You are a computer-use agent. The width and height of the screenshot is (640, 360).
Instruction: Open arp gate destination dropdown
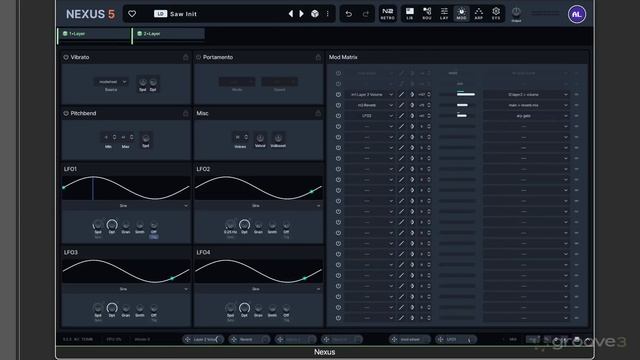tap(526, 116)
